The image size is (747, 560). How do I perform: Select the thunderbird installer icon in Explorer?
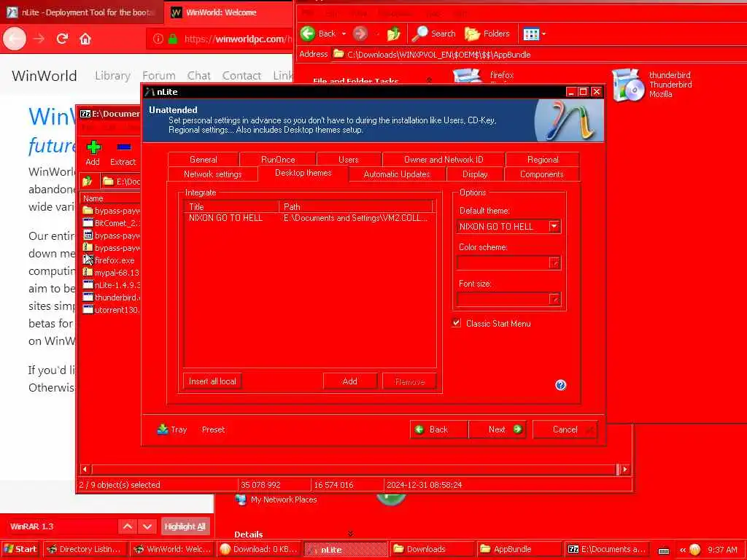click(627, 85)
